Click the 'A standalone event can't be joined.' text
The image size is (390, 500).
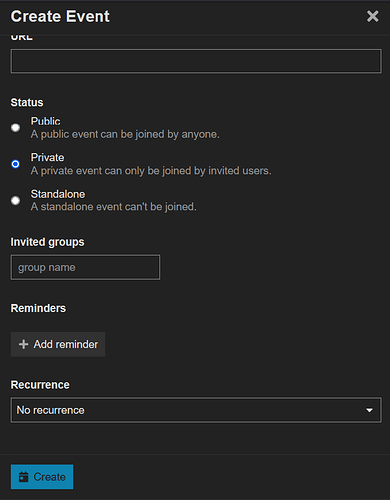tap(114, 207)
